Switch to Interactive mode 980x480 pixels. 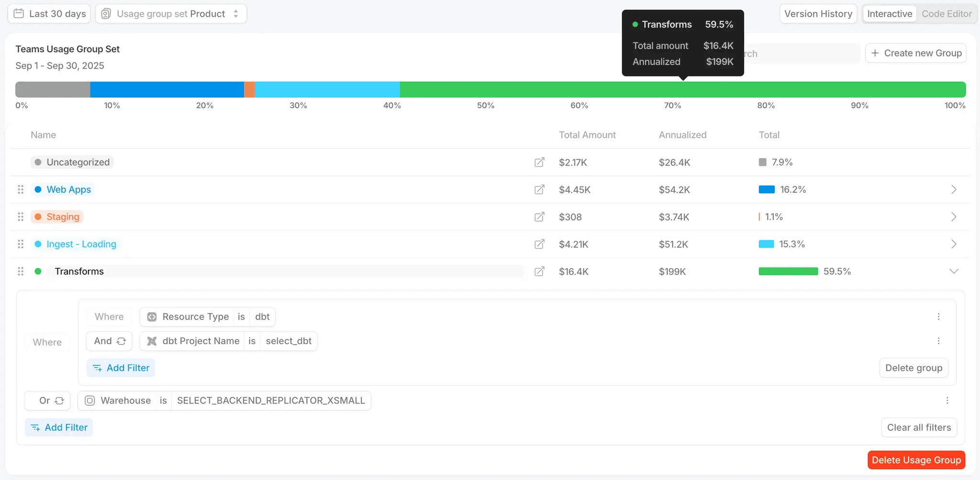click(x=890, y=14)
